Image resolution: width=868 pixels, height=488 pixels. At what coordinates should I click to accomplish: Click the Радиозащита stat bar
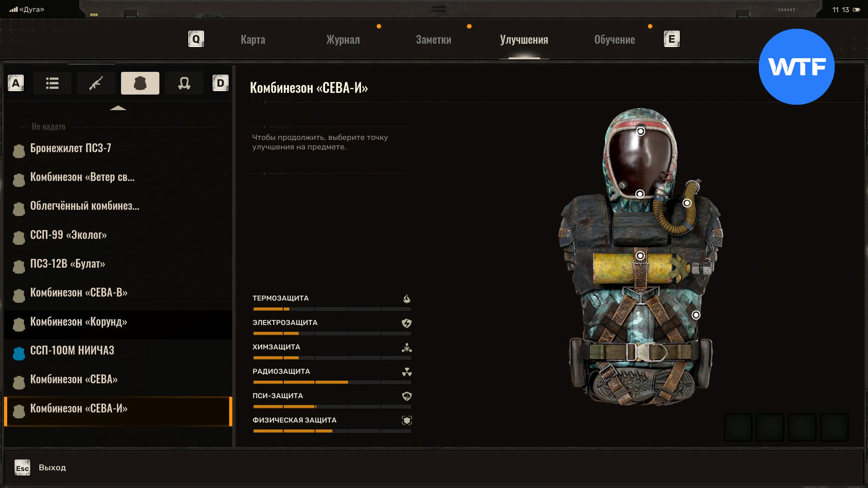click(x=332, y=382)
